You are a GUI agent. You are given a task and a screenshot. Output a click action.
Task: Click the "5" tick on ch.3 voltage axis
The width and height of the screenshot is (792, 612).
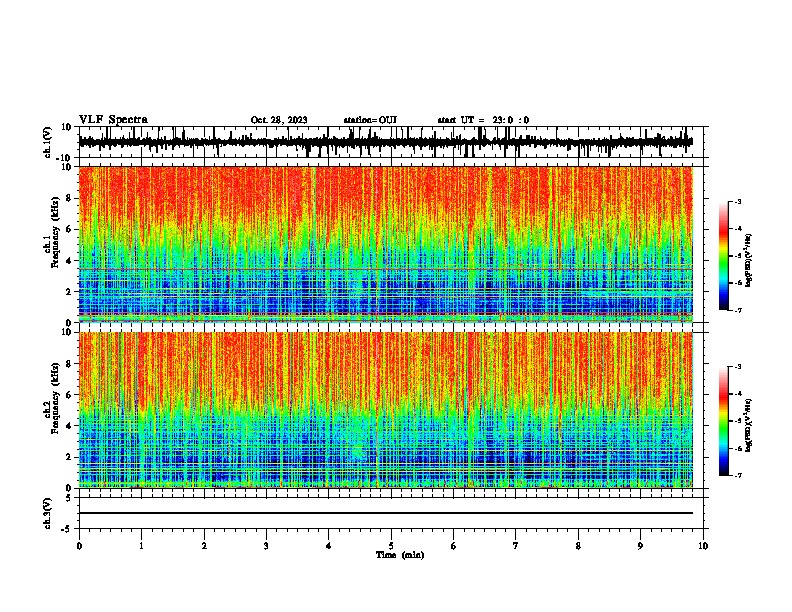[x=70, y=497]
